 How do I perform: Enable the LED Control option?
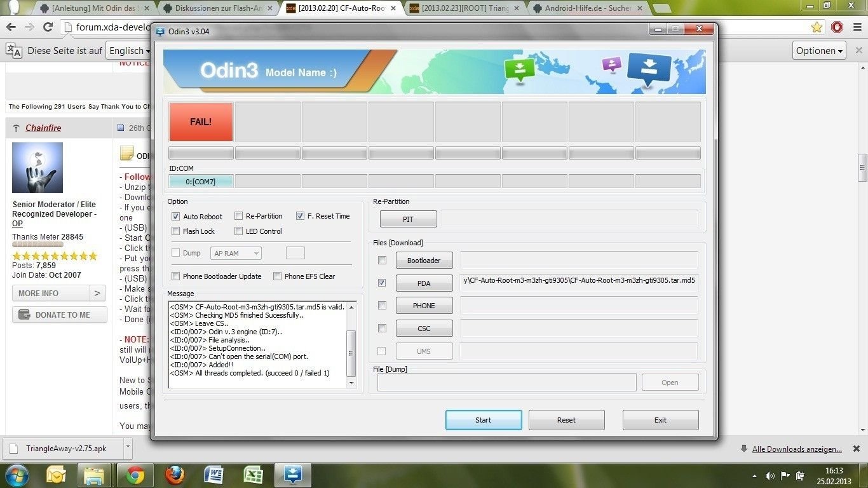coord(239,231)
